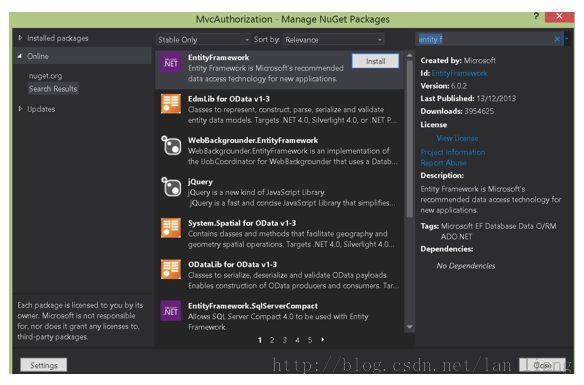Viewport: 584px width, 385px height.
Task: Select the ODataLib for OData v1-3 title
Action: [232, 264]
